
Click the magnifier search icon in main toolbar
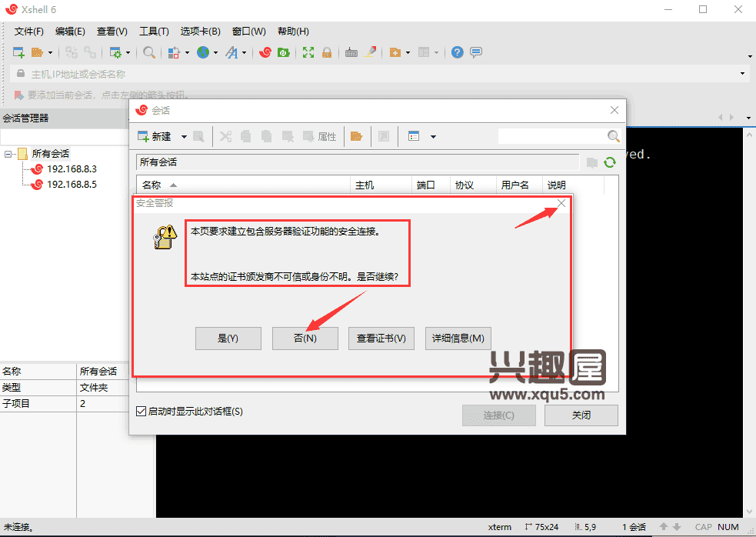pyautogui.click(x=149, y=52)
